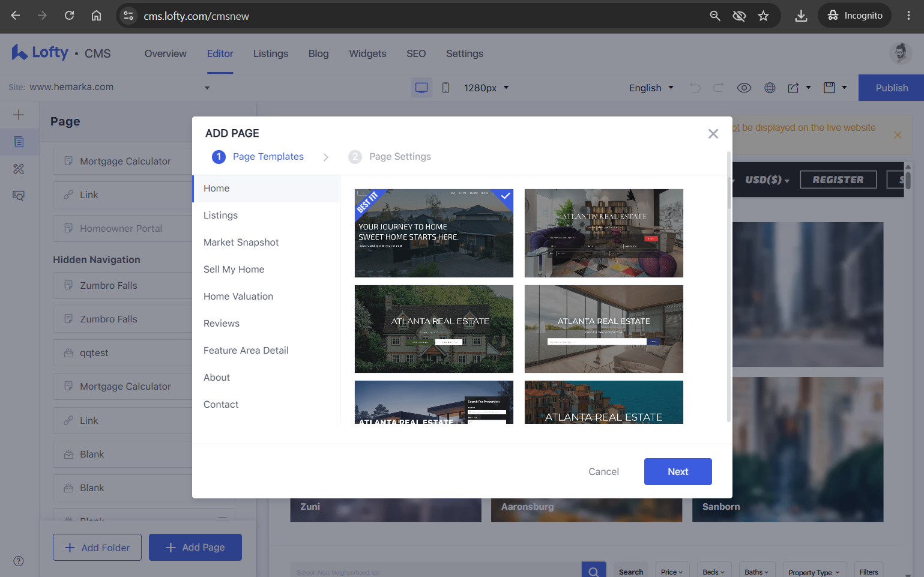Open the help question mark icon
924x577 pixels.
[x=19, y=561]
